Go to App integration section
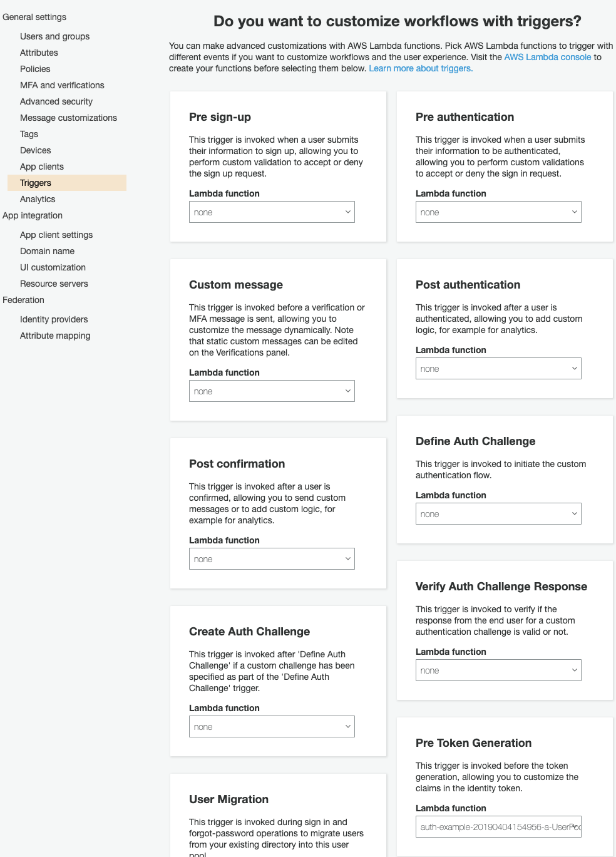616x857 pixels. point(33,215)
